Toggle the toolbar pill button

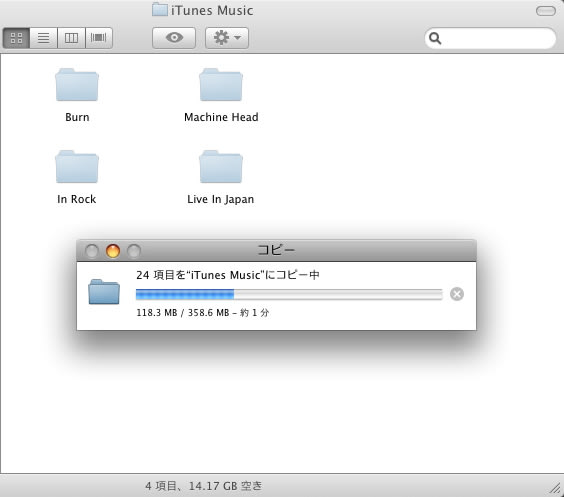[x=546, y=11]
